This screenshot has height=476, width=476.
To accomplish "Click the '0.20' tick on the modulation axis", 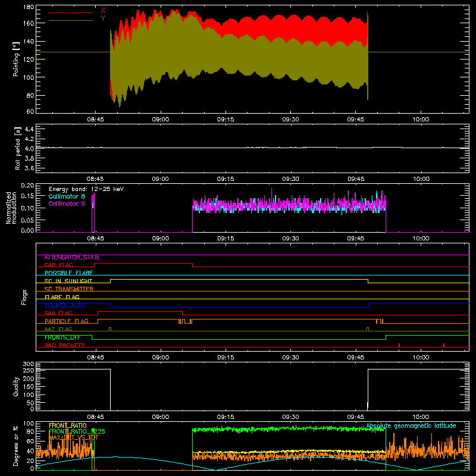I will tap(27, 186).
